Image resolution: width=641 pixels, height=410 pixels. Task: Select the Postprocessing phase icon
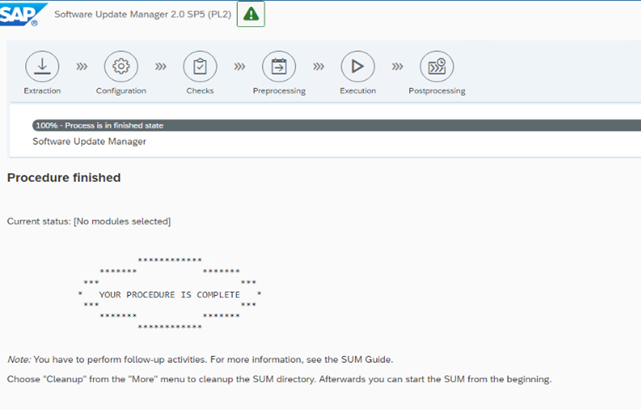pyautogui.click(x=437, y=66)
